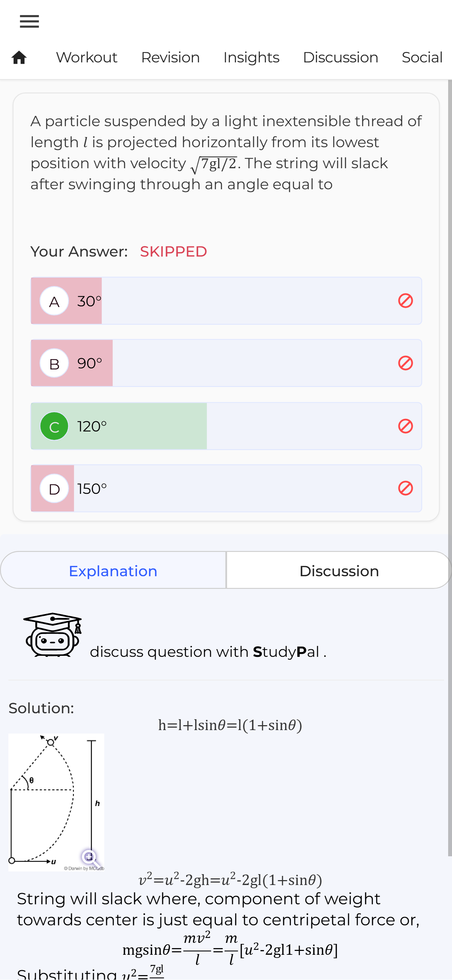The width and height of the screenshot is (452, 980).
Task: Tap the StudyPal robot mascot icon
Action: (53, 634)
